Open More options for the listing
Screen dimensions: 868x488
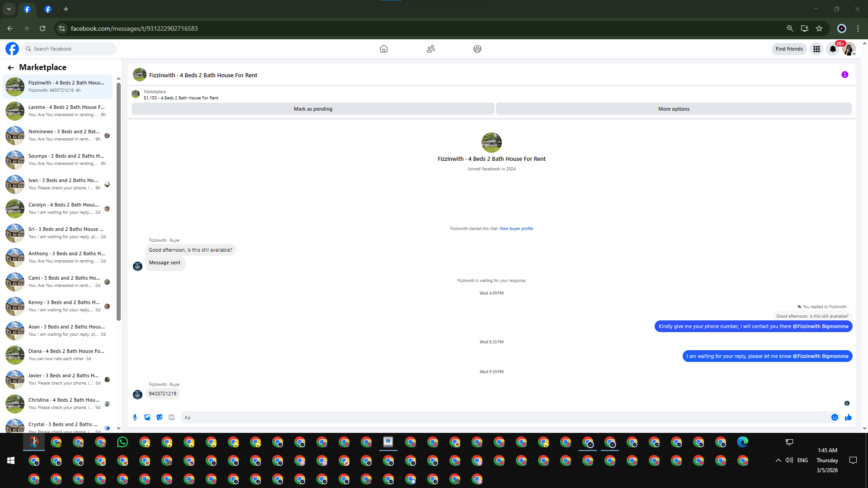674,109
